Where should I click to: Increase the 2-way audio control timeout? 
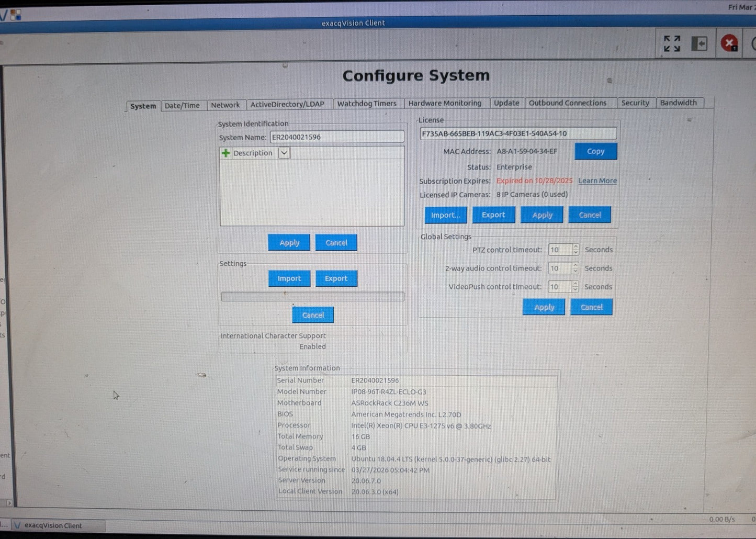pos(576,265)
